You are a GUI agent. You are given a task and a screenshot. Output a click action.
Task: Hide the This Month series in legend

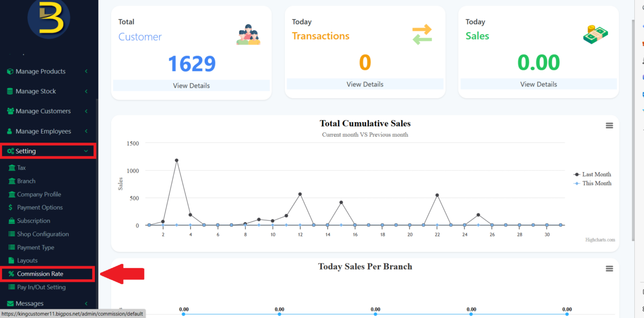pyautogui.click(x=592, y=183)
